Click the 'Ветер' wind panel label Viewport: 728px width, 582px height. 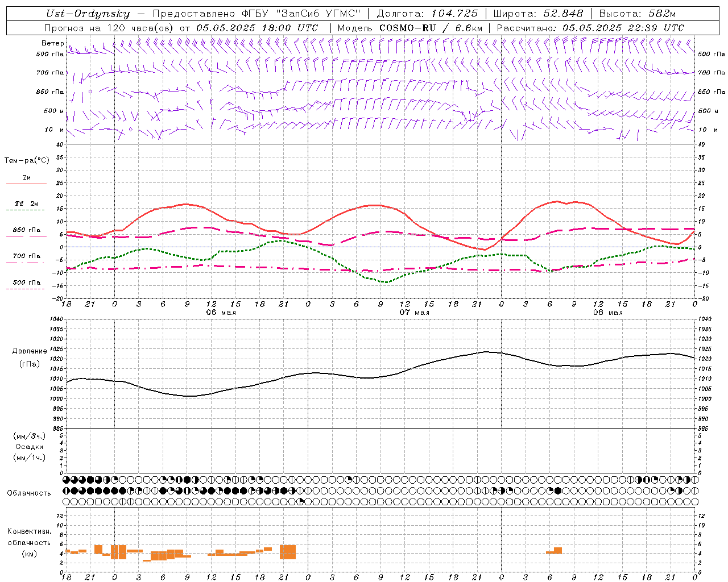53,43
